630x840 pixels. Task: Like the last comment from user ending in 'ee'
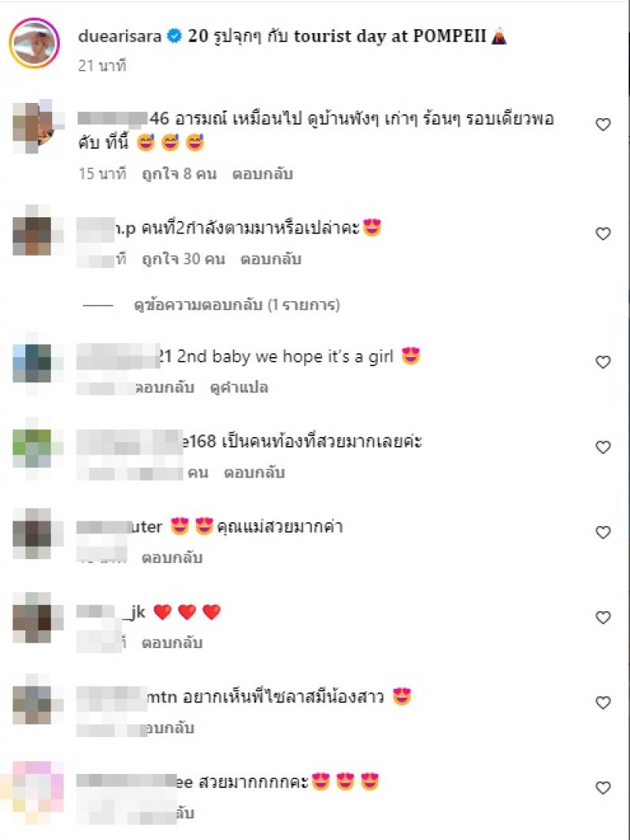[603, 788]
